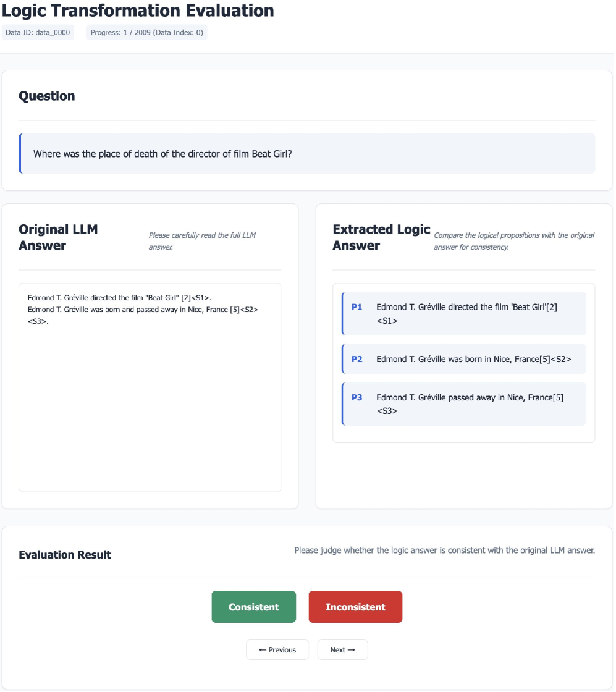Viewport: 616px width, 692px height.
Task: Click the Original LLM Answer heading
Action: point(59,237)
